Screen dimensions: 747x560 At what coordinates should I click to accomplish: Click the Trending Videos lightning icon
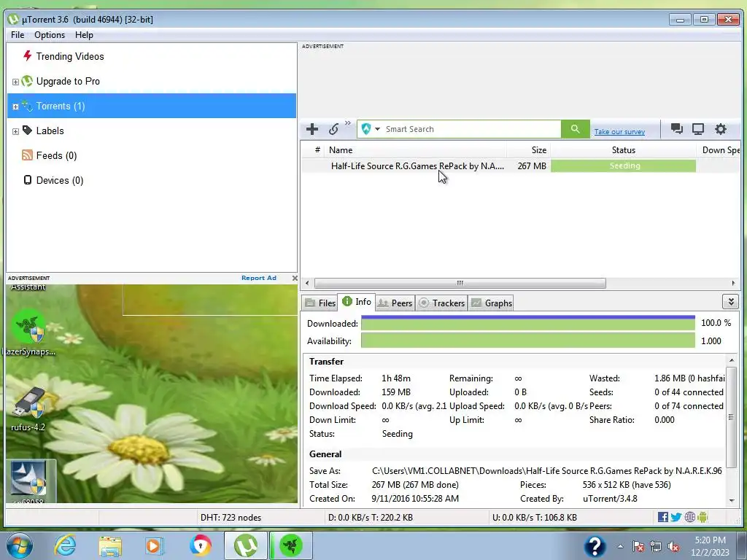pos(27,55)
